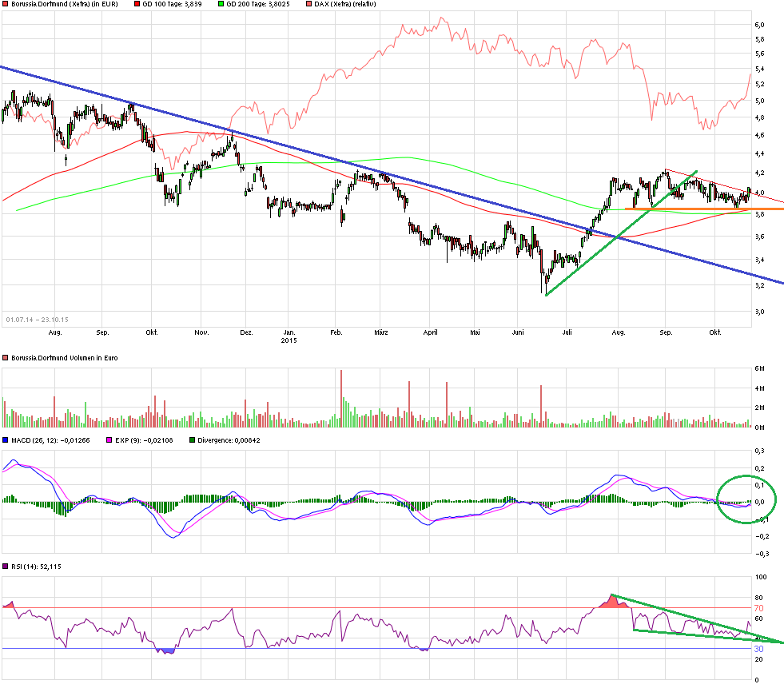Click the date range '01.07.14 – 23.10.15'
Viewport: 784px width, 688px height.
tap(37, 320)
